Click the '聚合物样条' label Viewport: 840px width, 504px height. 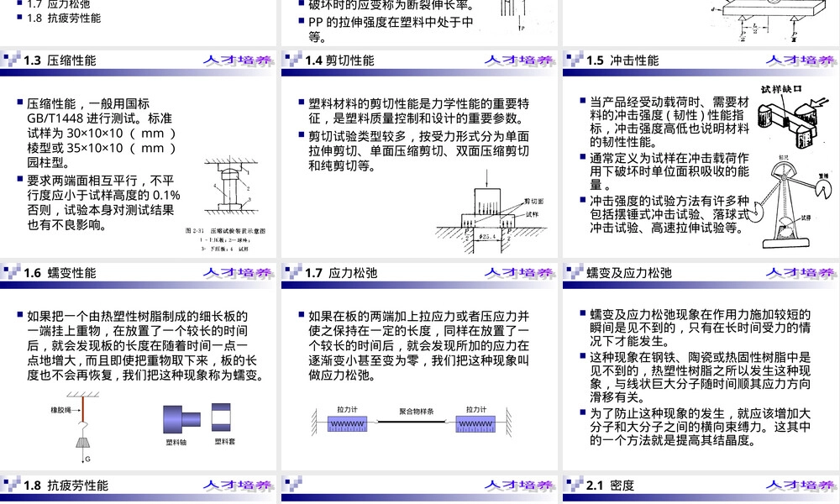click(417, 412)
